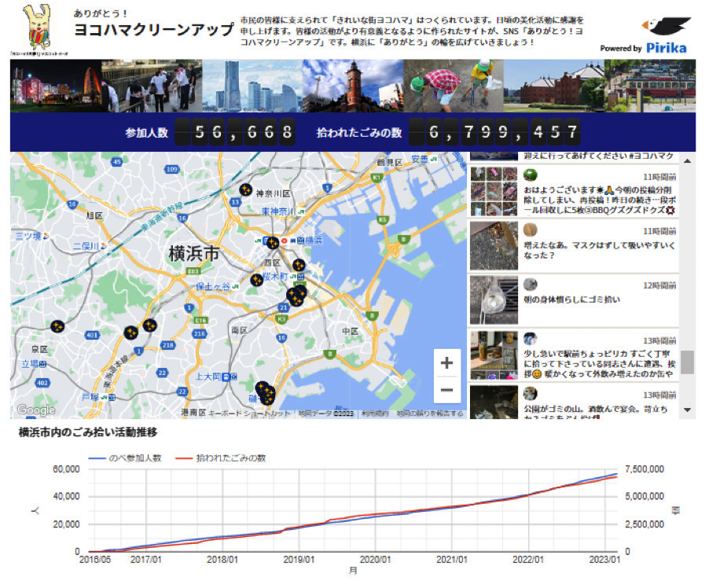Click the night skyline header photo

coord(56,86)
